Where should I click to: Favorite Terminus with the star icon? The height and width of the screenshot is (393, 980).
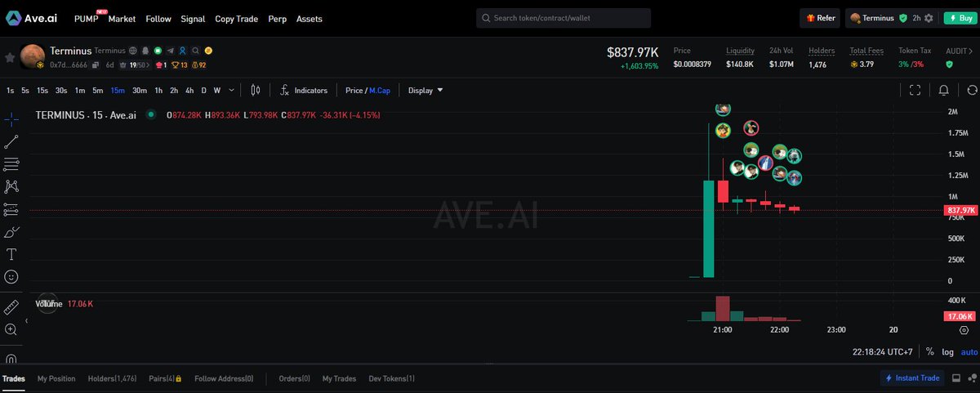click(x=10, y=57)
